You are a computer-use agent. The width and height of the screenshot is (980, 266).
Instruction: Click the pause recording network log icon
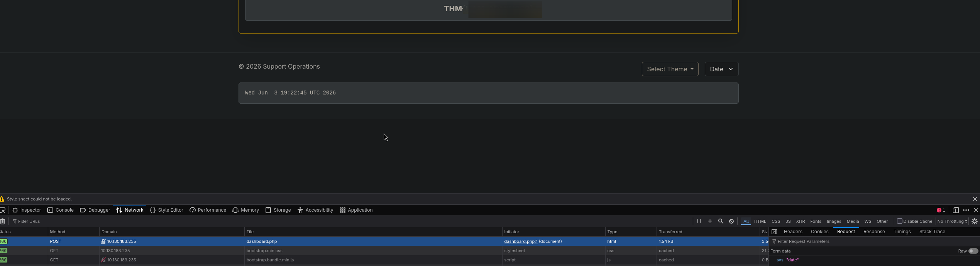pos(699,221)
